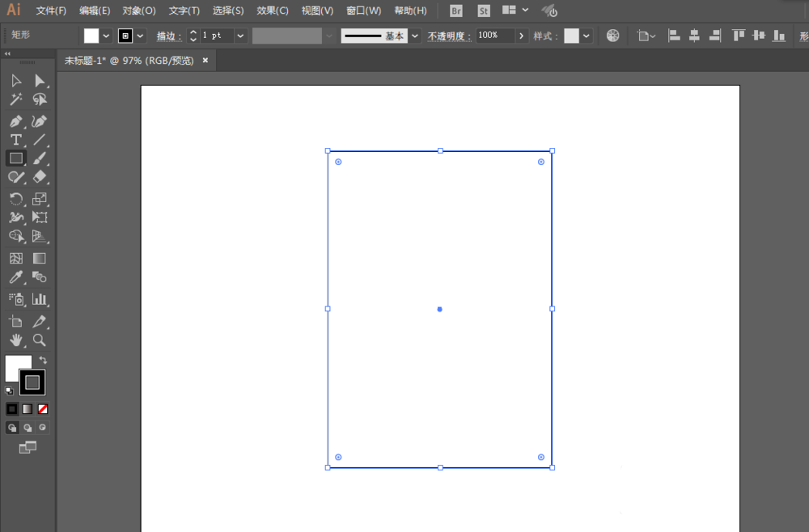
Task: Select the Selection tool arrow
Action: click(16, 80)
